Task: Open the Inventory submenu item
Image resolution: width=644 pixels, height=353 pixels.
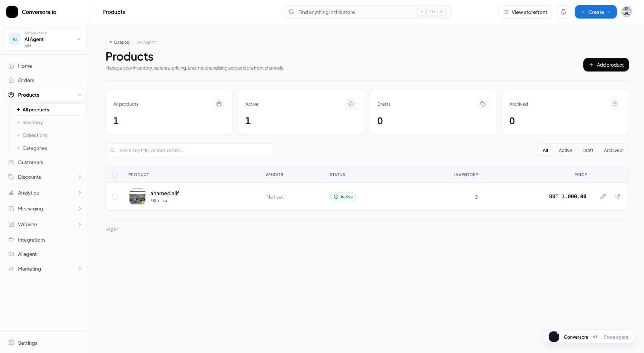Action: pos(50,122)
